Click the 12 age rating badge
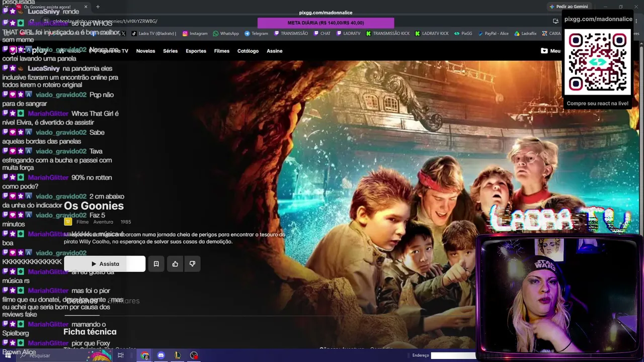This screenshot has width=644, height=362. (68, 222)
